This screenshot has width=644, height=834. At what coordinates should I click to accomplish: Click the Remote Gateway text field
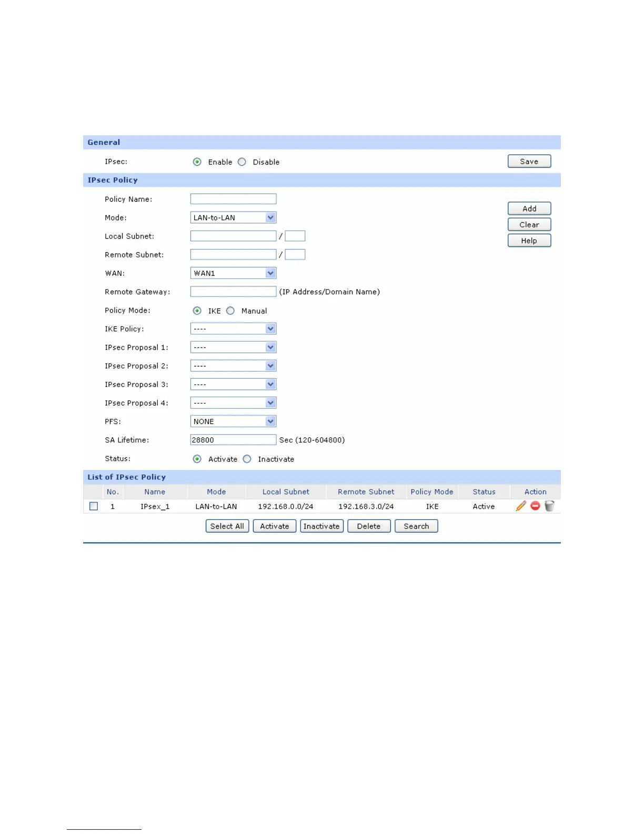(x=233, y=292)
